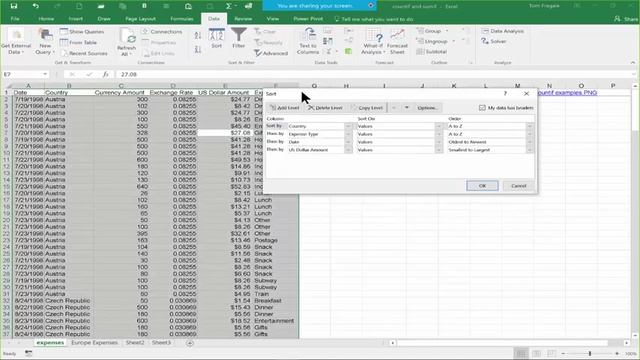The width and height of the screenshot is (640, 360).
Task: Open the Then by Expense Type column dropdown
Action: (348, 134)
